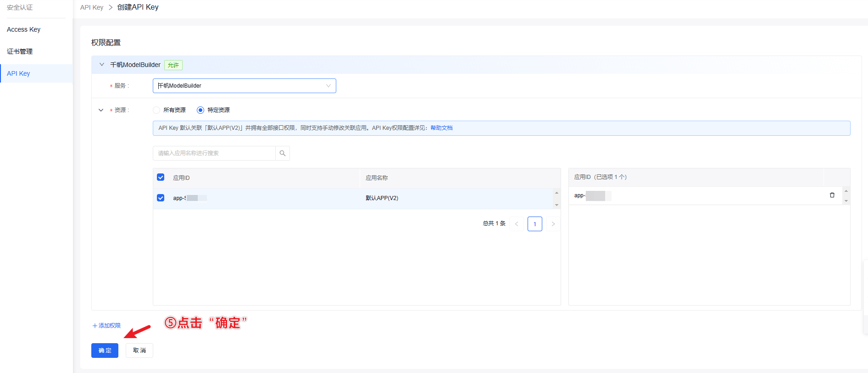
Task: Click the 应用名称 column header
Action: coord(377,178)
